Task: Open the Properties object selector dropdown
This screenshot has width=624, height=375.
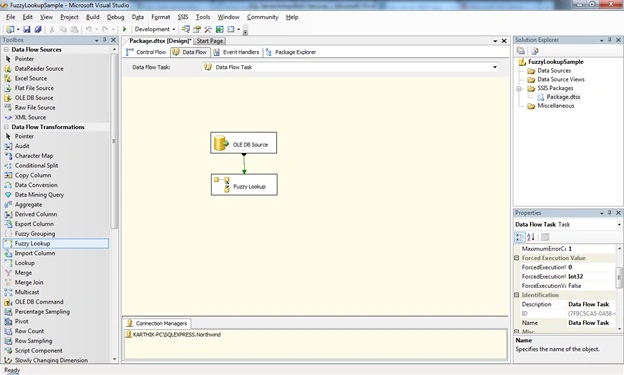Action: 619,225
